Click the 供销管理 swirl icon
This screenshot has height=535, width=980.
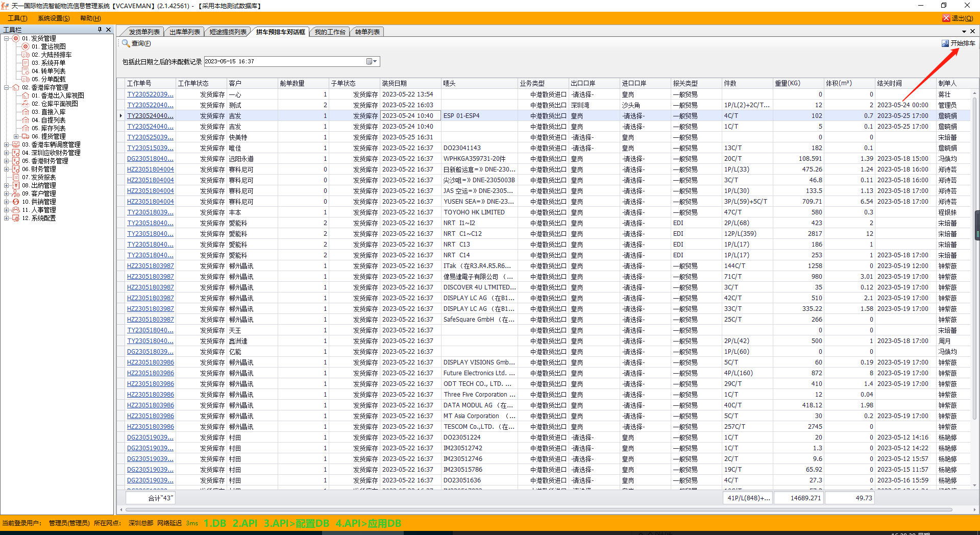click(16, 202)
